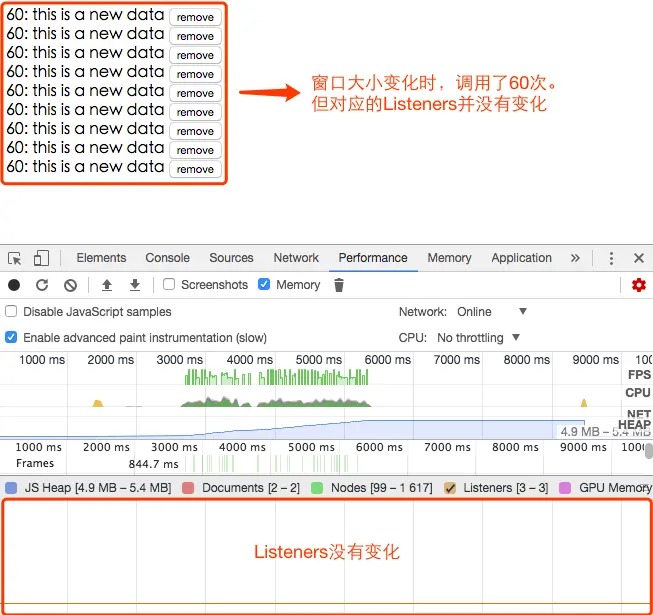Open the DevTools three-dot menu
This screenshot has width=653, height=615.
coord(611,258)
